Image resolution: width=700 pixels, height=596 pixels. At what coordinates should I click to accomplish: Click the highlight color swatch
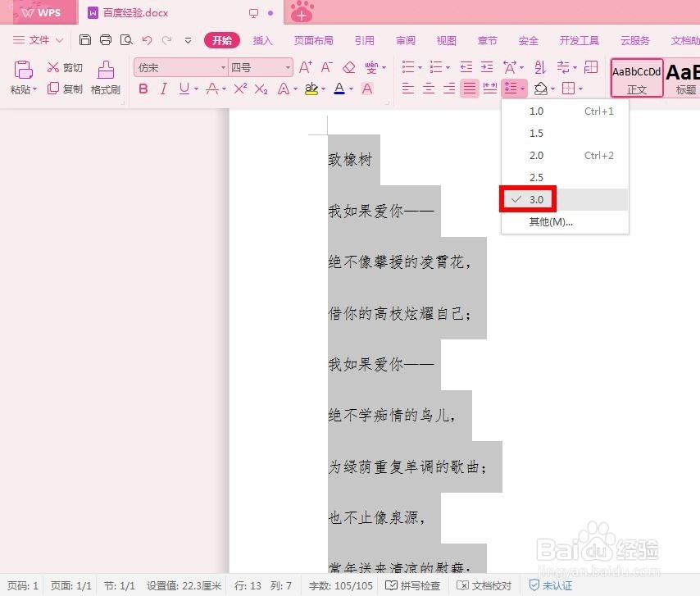point(310,89)
